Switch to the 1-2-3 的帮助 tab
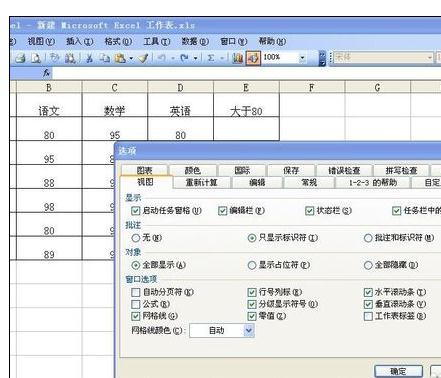This screenshot has height=378, width=441. (373, 182)
